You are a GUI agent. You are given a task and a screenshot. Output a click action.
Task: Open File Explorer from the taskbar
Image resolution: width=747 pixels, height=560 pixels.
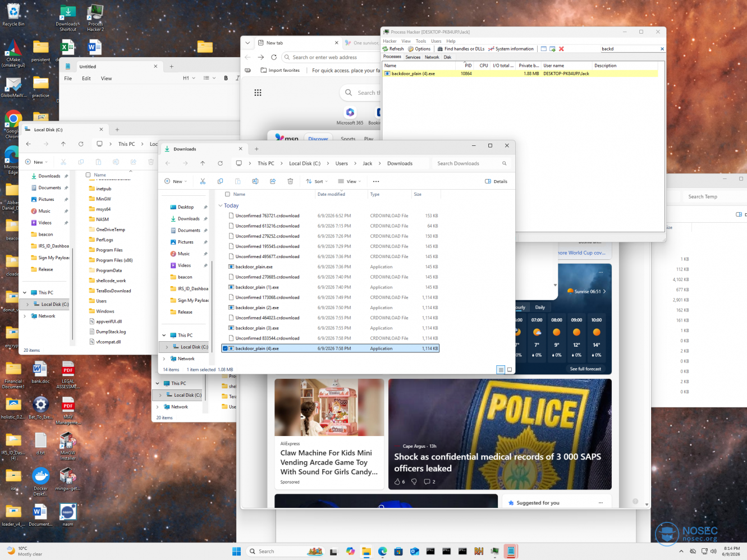pyautogui.click(x=366, y=551)
